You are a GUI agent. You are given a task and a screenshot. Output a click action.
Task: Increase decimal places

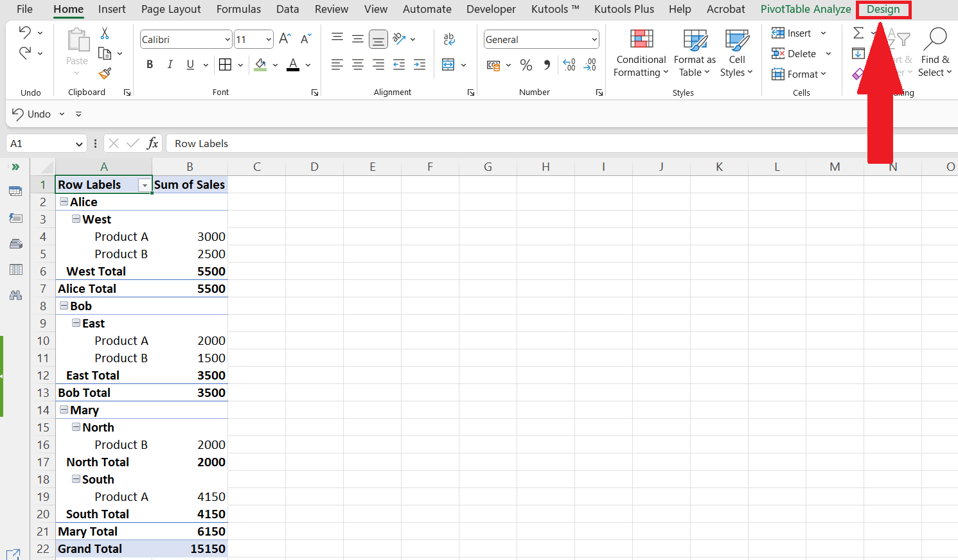point(568,65)
